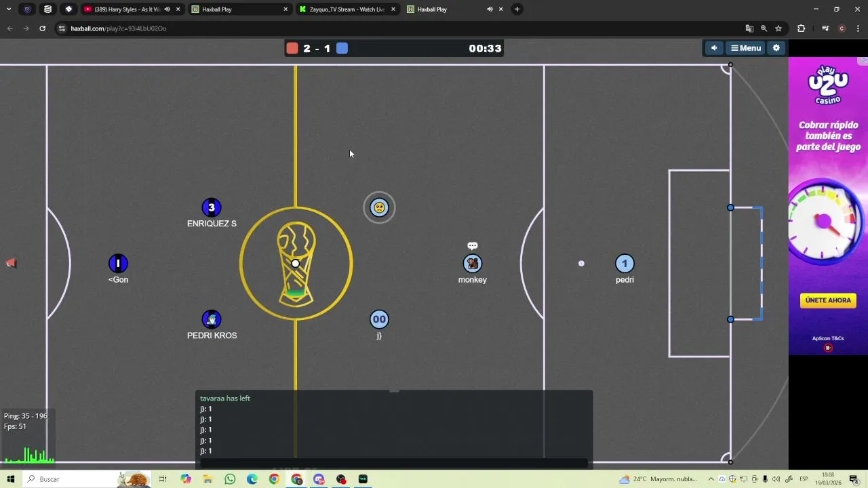Viewport: 868px width, 488px height.
Task: Go back in browser history
Action: [9, 28]
